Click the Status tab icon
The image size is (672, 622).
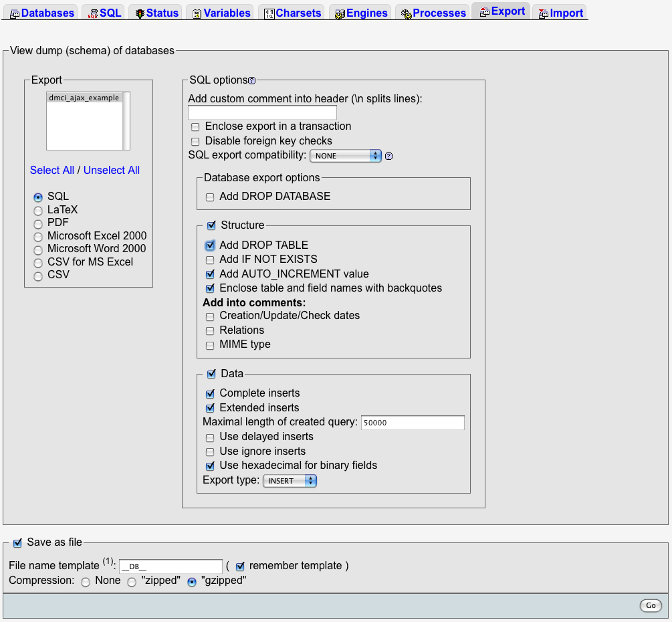tap(140, 13)
